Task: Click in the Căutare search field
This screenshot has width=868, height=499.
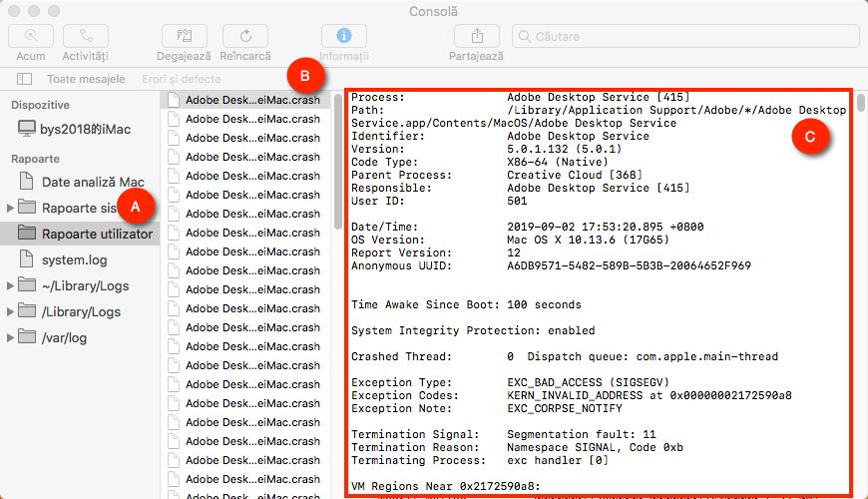Action: [x=685, y=36]
